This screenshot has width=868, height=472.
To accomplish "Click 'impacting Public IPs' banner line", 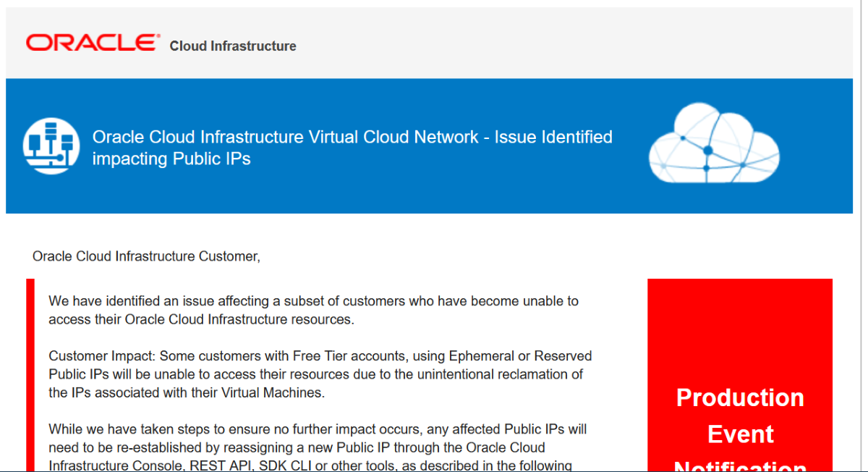I will tap(171, 159).
